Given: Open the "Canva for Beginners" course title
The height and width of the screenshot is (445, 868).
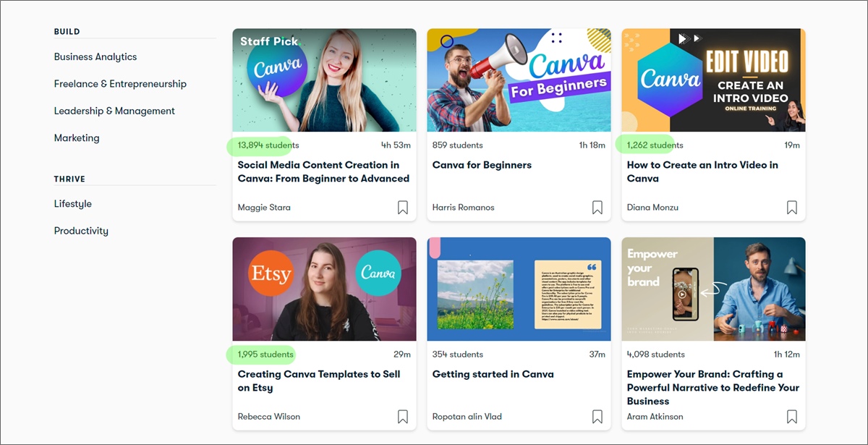Looking at the screenshot, I should coord(482,164).
